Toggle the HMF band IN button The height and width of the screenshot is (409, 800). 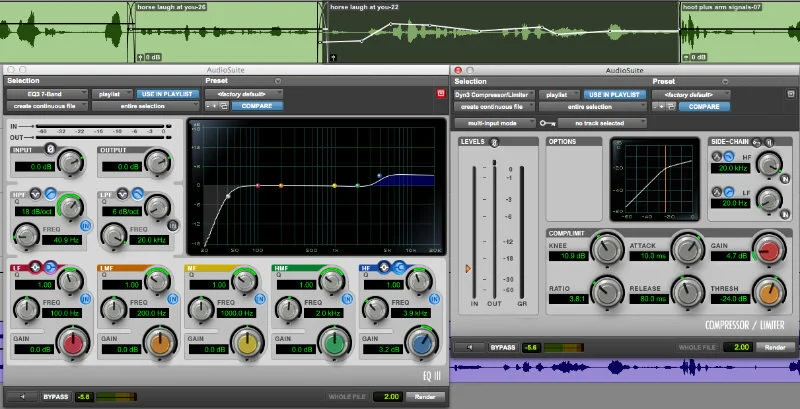(347, 299)
